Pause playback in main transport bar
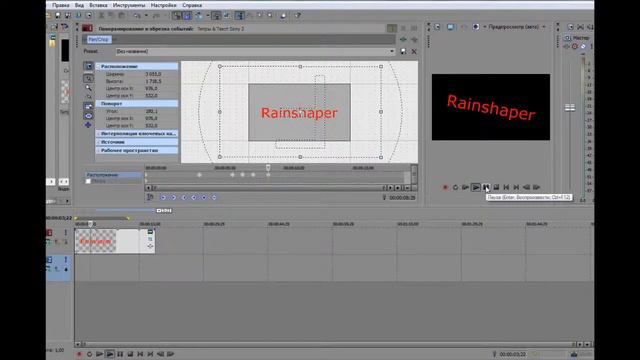 coord(120,354)
